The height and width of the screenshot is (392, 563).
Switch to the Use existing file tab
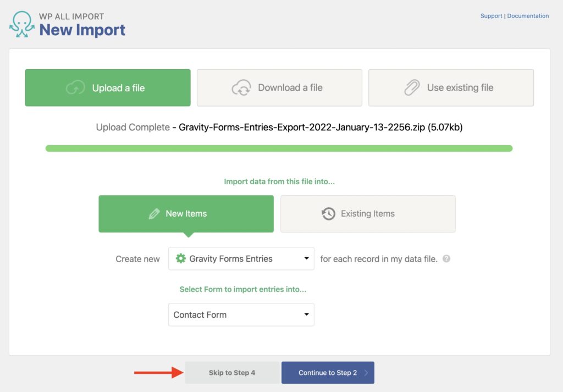(451, 87)
